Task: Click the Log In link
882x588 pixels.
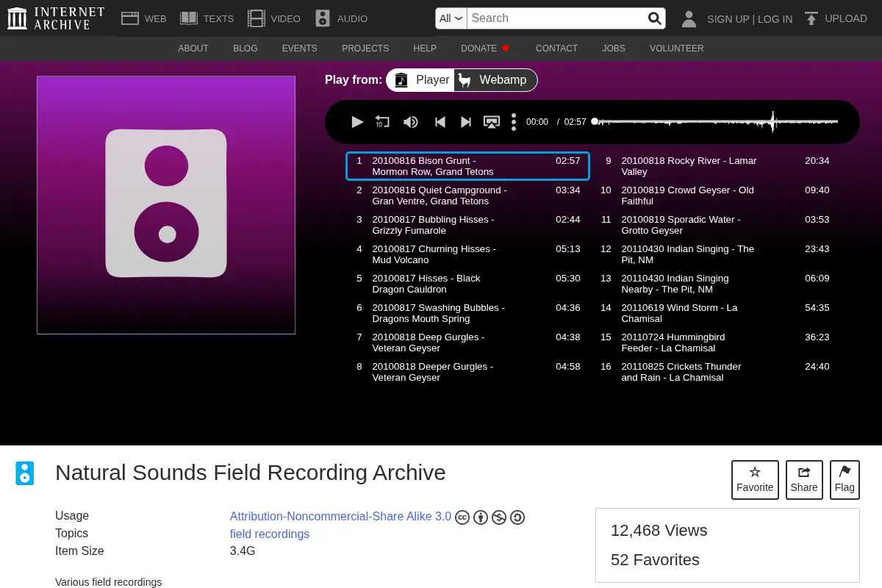Action: pos(775,19)
